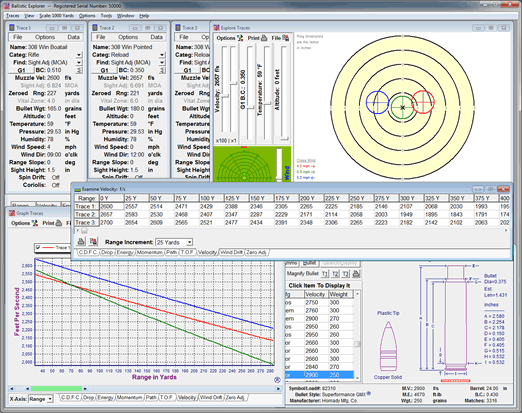Click Print icon in Explore Traces window
This screenshot has height=413, width=522.
coord(264,38)
